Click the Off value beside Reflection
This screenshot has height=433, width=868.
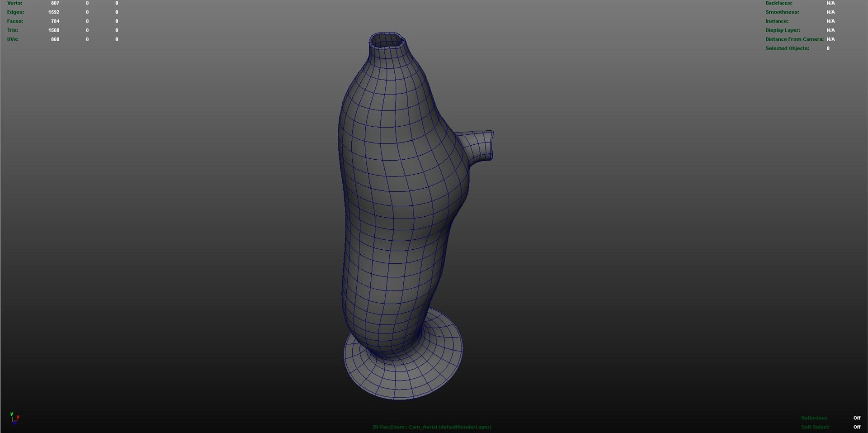857,418
